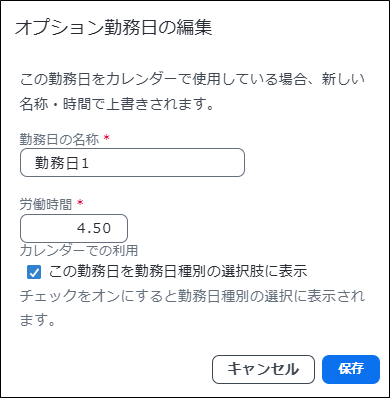This screenshot has width=390, height=398.
Task: Click the キャンセル button
Action: (x=263, y=369)
